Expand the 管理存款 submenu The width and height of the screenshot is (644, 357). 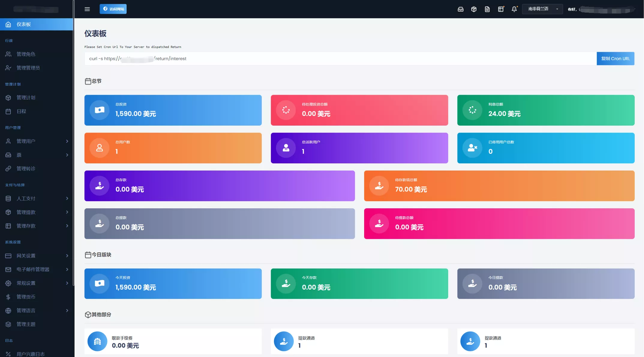67,226
